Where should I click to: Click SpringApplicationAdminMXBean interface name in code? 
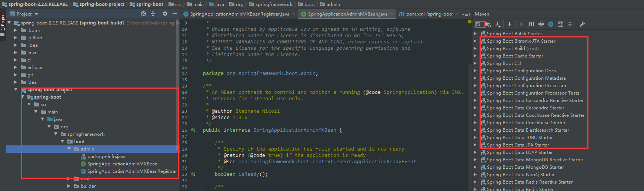tap(295, 130)
